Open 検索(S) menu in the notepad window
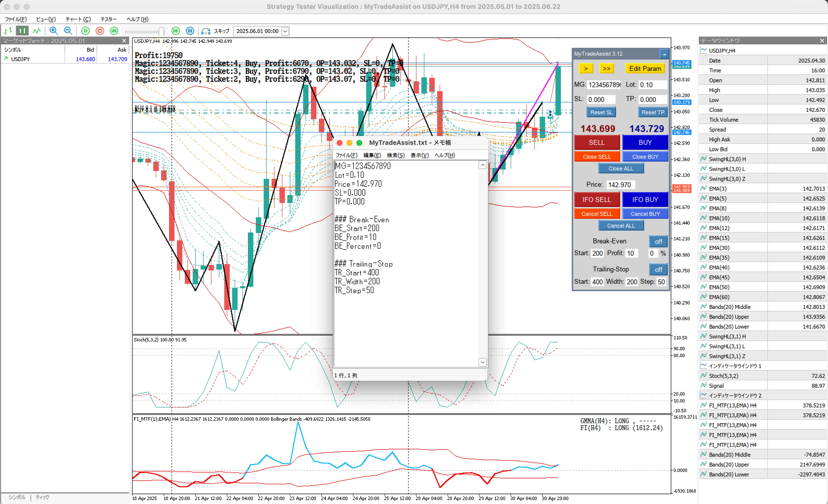 click(x=396, y=155)
